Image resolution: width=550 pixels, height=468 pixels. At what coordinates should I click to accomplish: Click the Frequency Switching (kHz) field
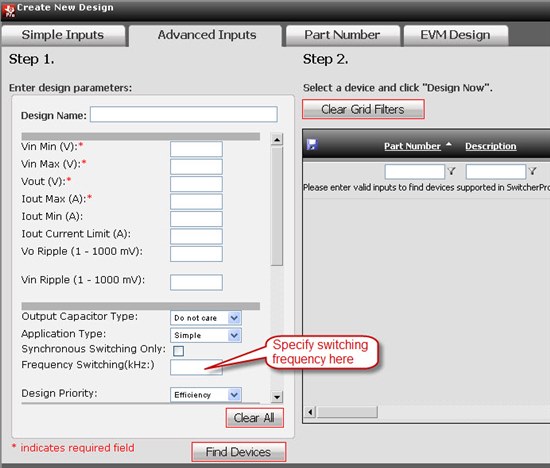196,367
